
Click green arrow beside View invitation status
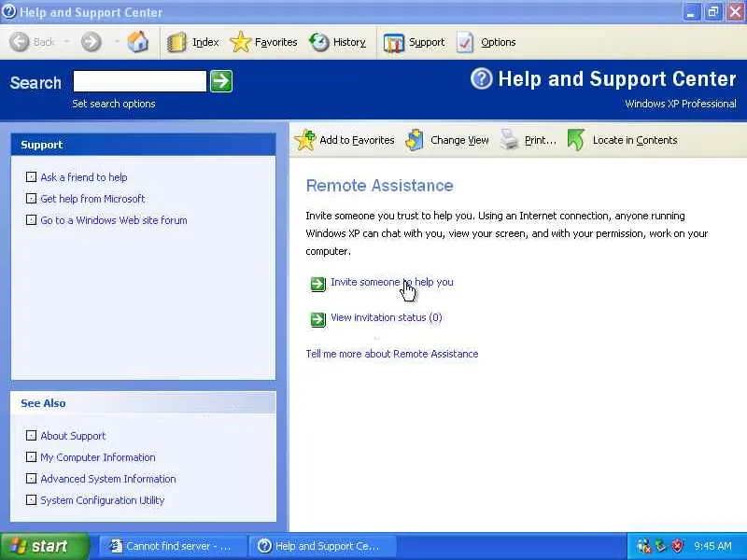[x=317, y=319]
